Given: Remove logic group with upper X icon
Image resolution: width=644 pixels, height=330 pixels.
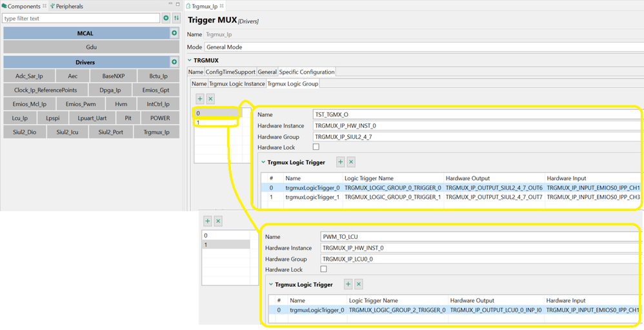Looking at the screenshot, I should coord(210,99).
